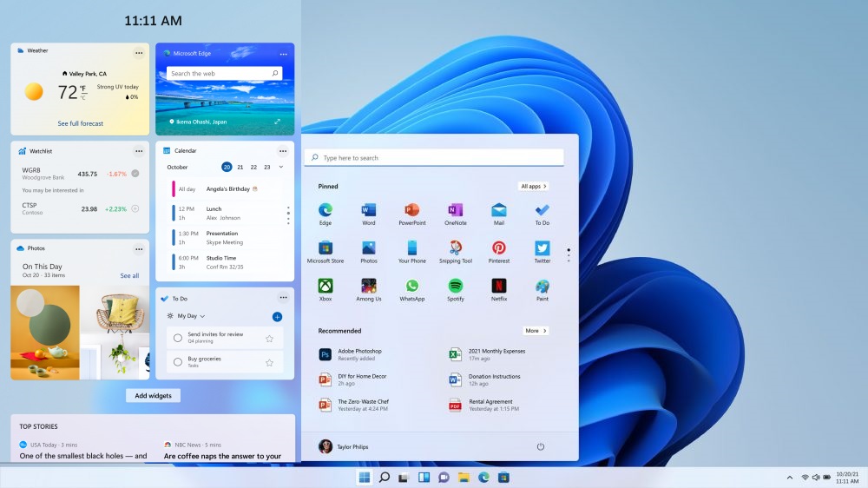This screenshot has width=868, height=488.
Task: Open taskbar Search icon
Action: point(385,477)
